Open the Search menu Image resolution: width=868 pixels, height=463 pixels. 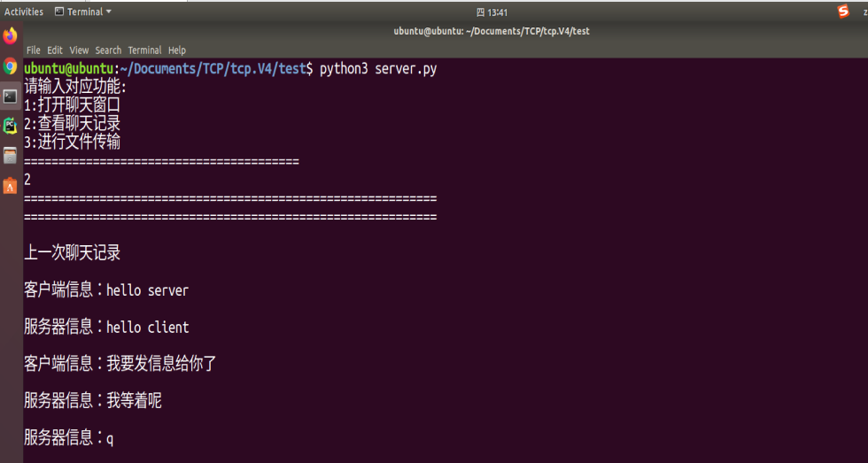tap(108, 50)
